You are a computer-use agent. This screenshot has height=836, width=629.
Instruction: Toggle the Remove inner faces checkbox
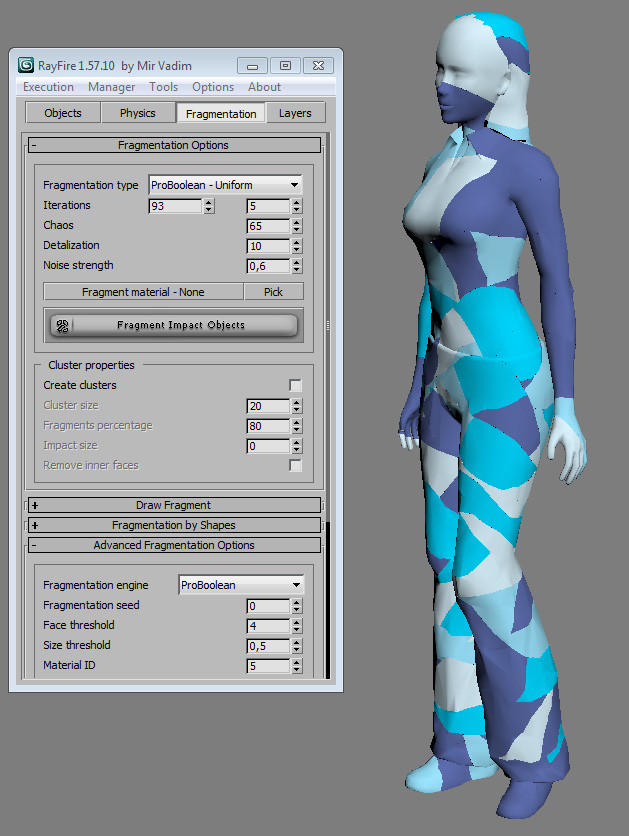295,465
